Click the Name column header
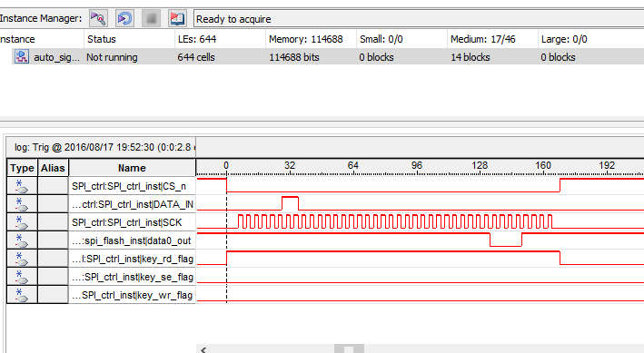Screen dimensions: 644x353 pyautogui.click(x=132, y=168)
